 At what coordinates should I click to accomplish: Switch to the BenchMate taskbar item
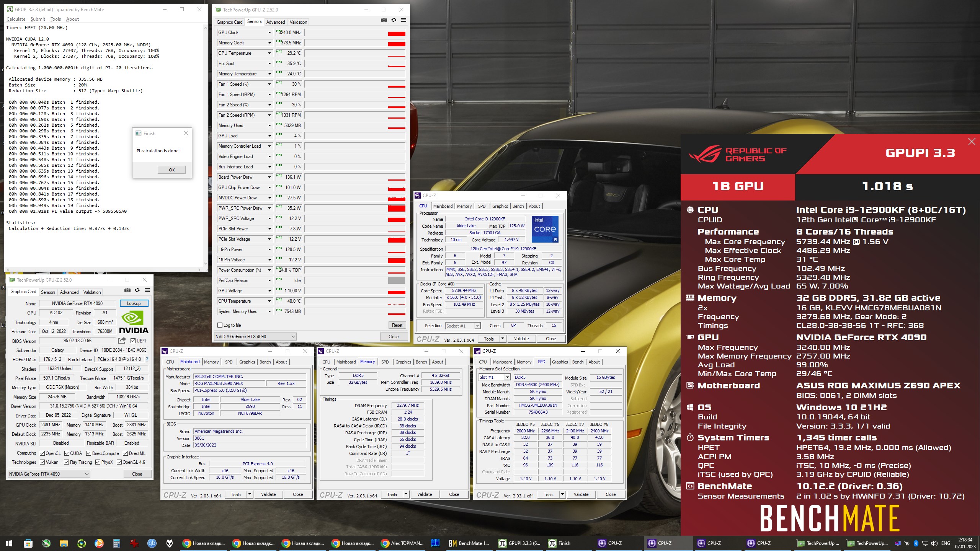(x=469, y=543)
